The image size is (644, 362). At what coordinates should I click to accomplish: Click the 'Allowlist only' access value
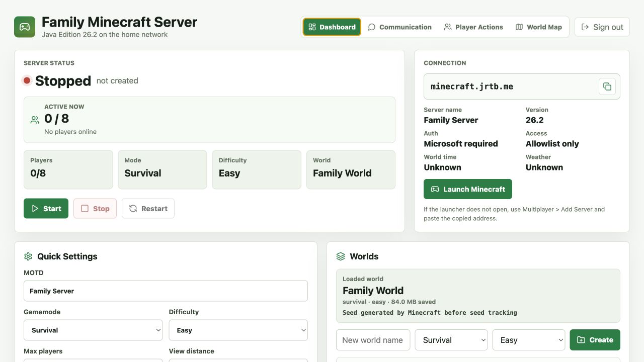point(552,144)
